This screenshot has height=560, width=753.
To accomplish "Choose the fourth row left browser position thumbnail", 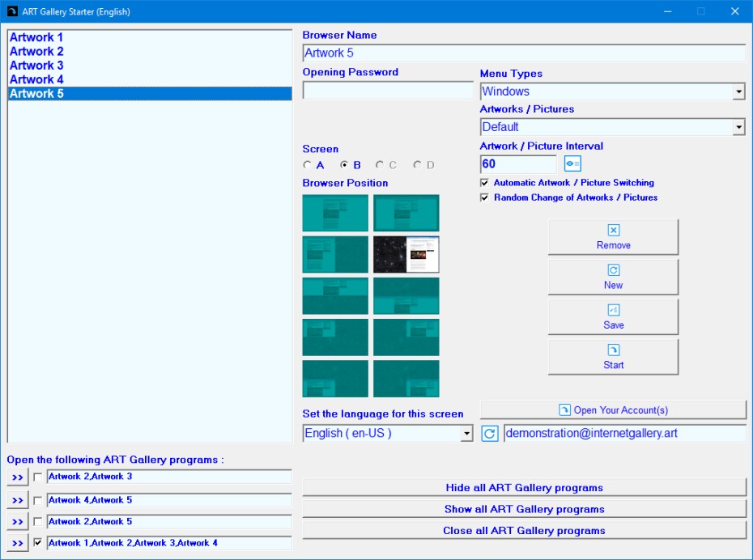I will click(x=335, y=337).
